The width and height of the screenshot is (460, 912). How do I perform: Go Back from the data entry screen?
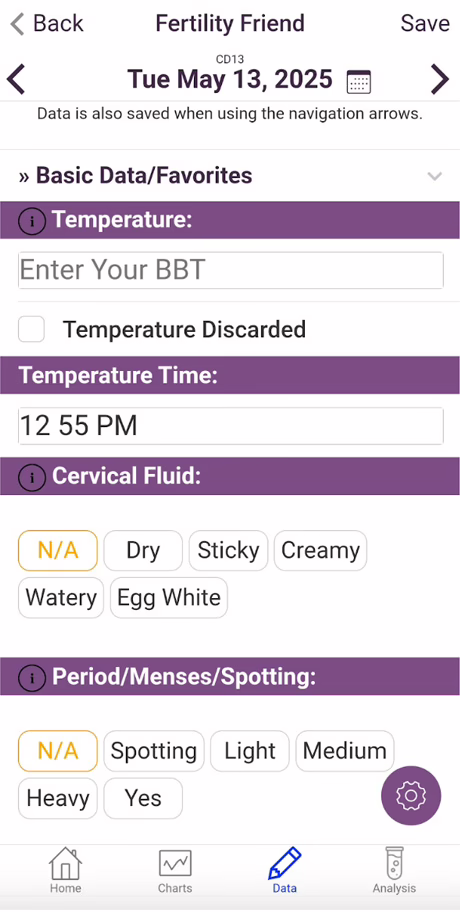47,23
